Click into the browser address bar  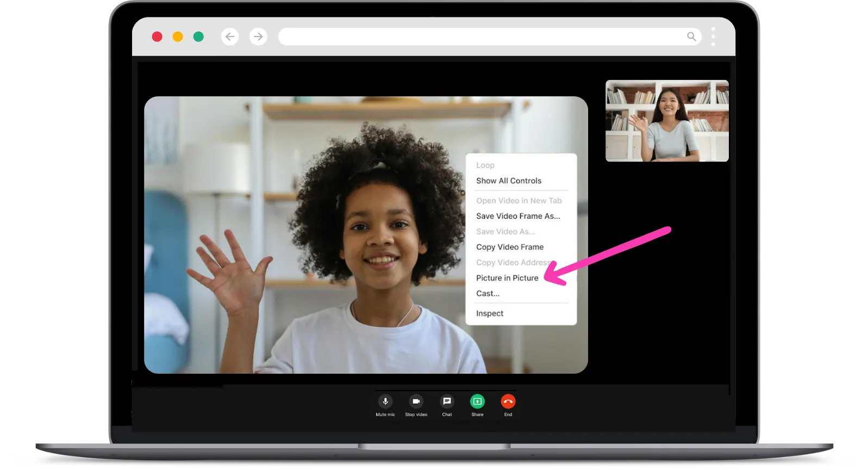pyautogui.click(x=490, y=36)
